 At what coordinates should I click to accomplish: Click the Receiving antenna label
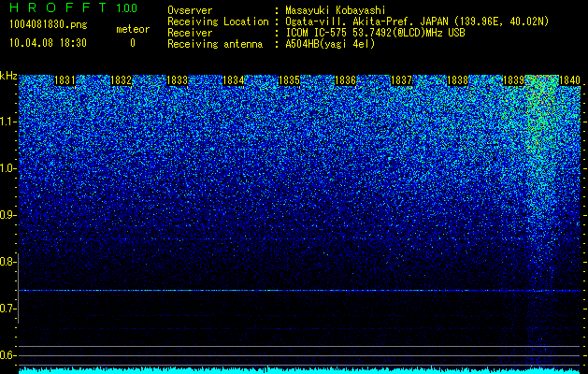[215, 44]
